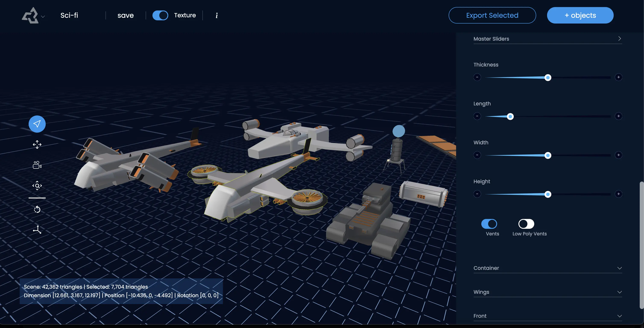Screen dimensions: 644x328
Task: Select the navigation/select arrow tool
Action: tap(37, 124)
